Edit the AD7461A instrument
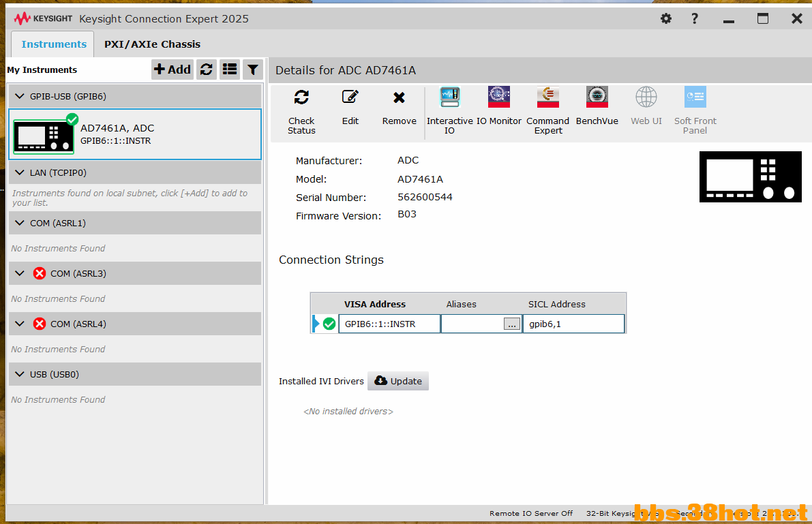The height and width of the screenshot is (524, 812). click(x=350, y=107)
